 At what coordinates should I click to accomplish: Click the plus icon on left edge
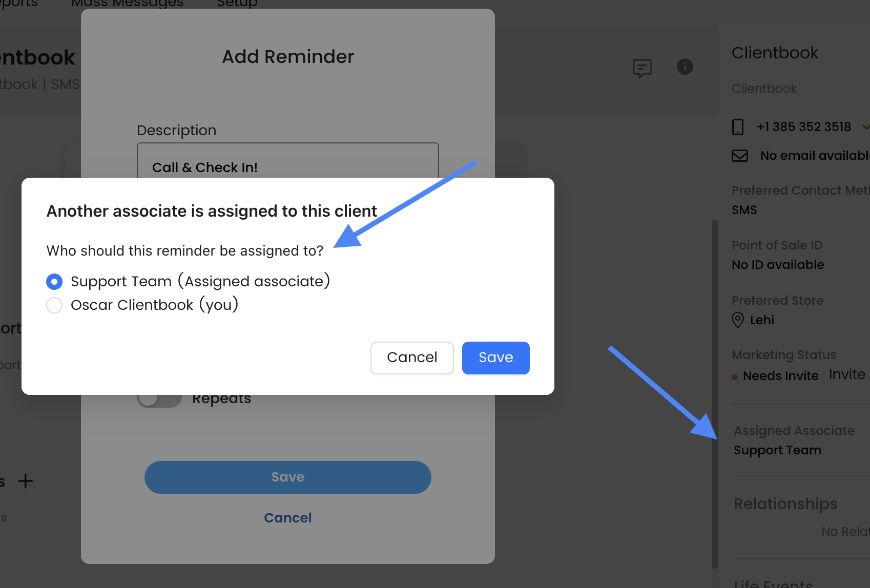(x=25, y=481)
